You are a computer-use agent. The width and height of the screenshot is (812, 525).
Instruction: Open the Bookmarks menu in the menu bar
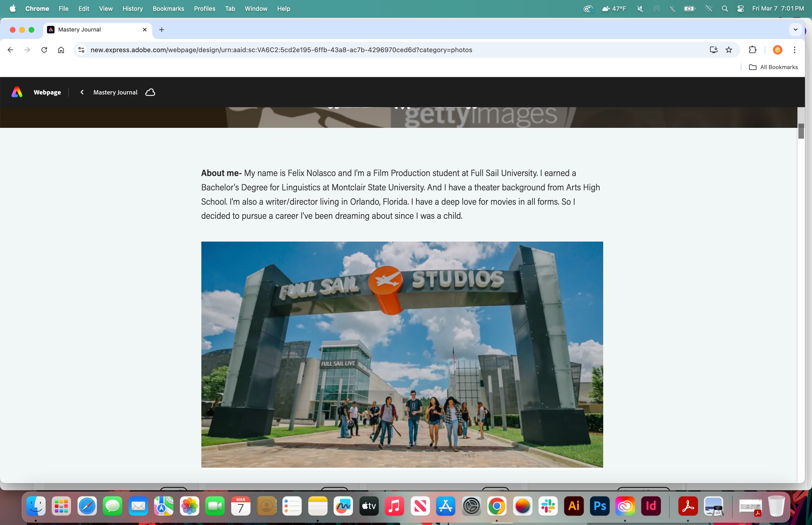(168, 8)
